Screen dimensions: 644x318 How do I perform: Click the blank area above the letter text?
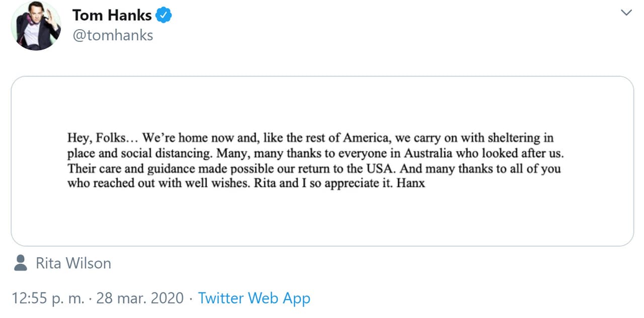pyautogui.click(x=322, y=103)
